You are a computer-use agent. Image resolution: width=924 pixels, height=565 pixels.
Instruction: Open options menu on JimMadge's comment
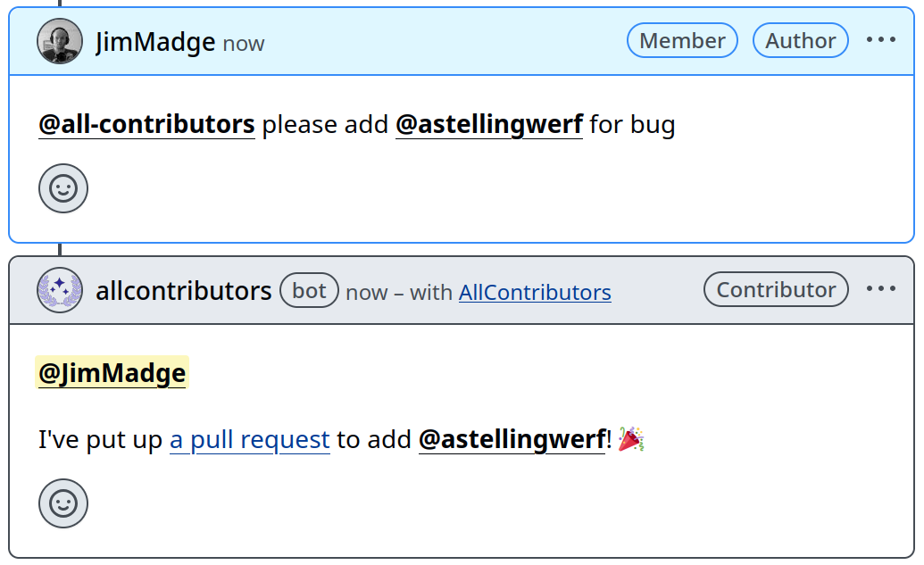click(x=880, y=40)
